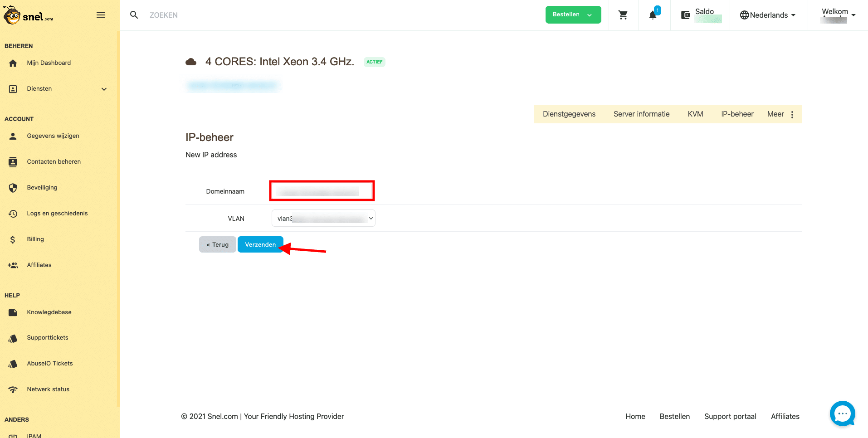Open the Nederlands language dropdown
The width and height of the screenshot is (868, 438).
tap(768, 15)
